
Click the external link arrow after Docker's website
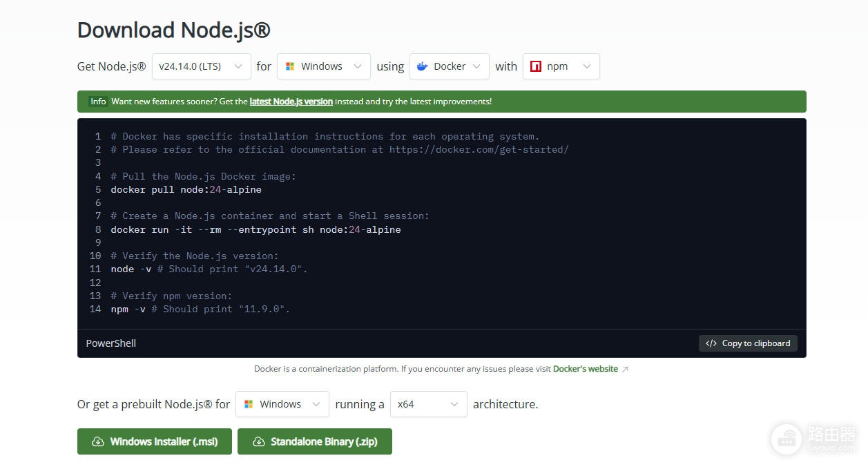tap(625, 369)
